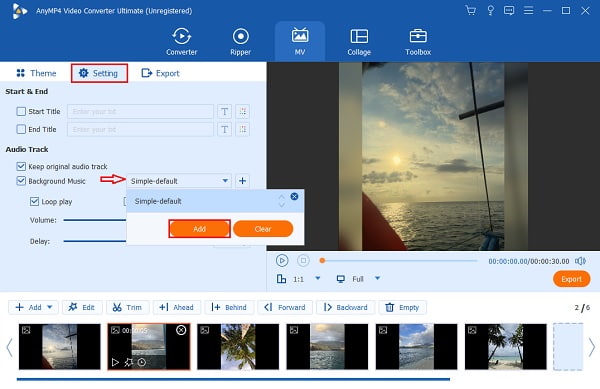Set duration via clock icon on selected clip
This screenshot has height=389, width=600.
[x=142, y=362]
